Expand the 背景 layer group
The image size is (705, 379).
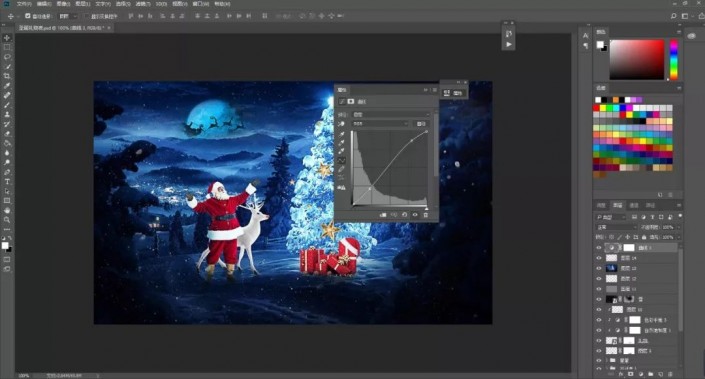tap(607, 361)
